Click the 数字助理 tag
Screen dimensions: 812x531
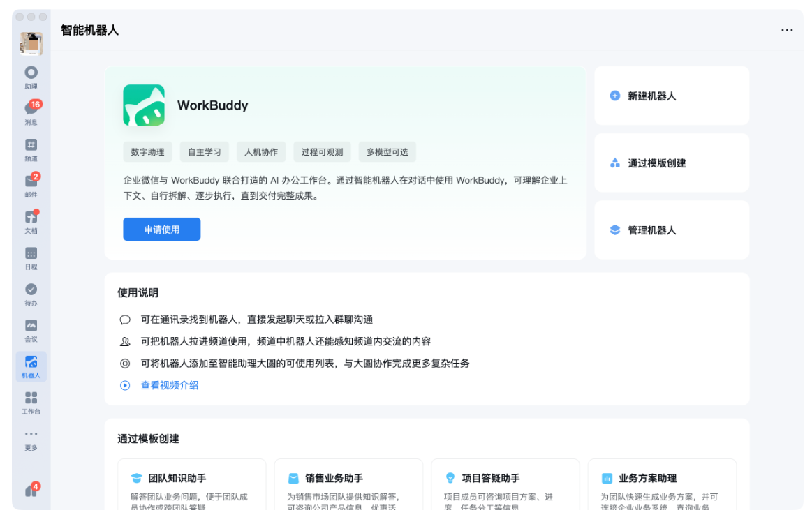tap(147, 152)
